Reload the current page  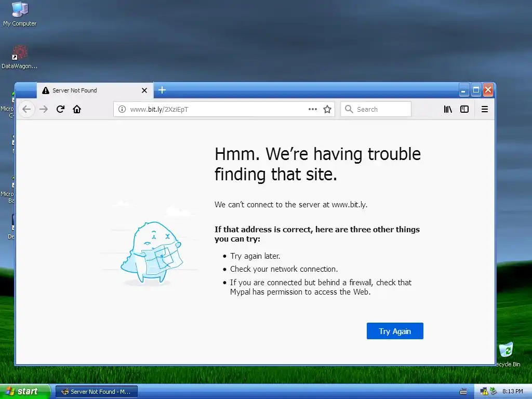point(60,109)
